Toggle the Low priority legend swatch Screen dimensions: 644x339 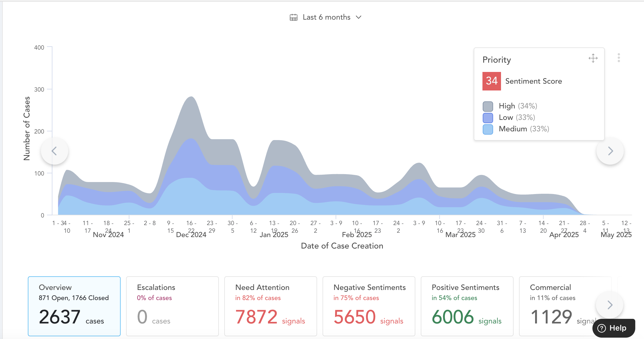(x=488, y=118)
